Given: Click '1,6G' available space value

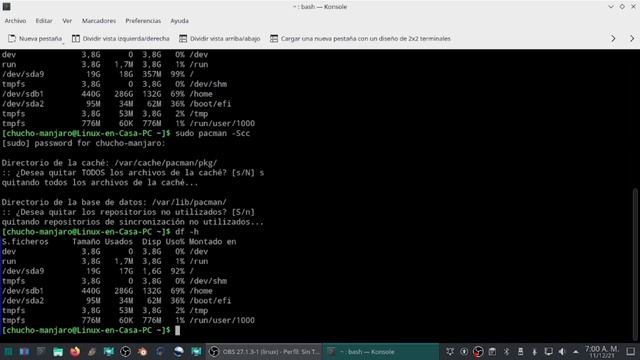Looking at the screenshot, I should click(x=151, y=271).
